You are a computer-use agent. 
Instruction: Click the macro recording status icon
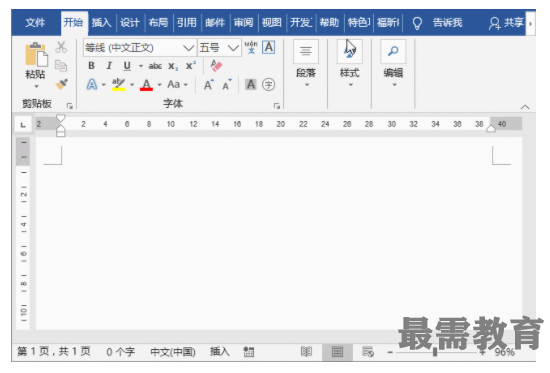coord(249,352)
